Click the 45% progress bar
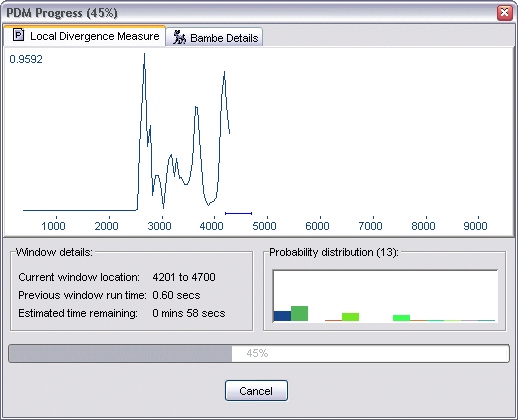This screenshot has width=518, height=420. [259, 353]
